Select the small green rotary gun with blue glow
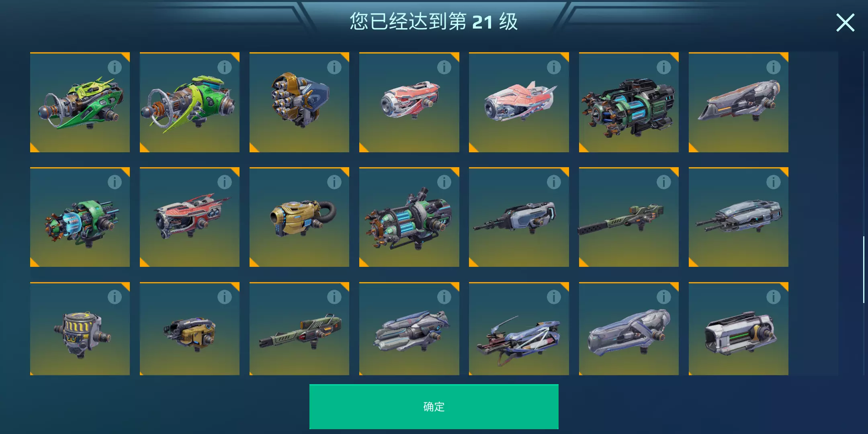 click(80, 217)
